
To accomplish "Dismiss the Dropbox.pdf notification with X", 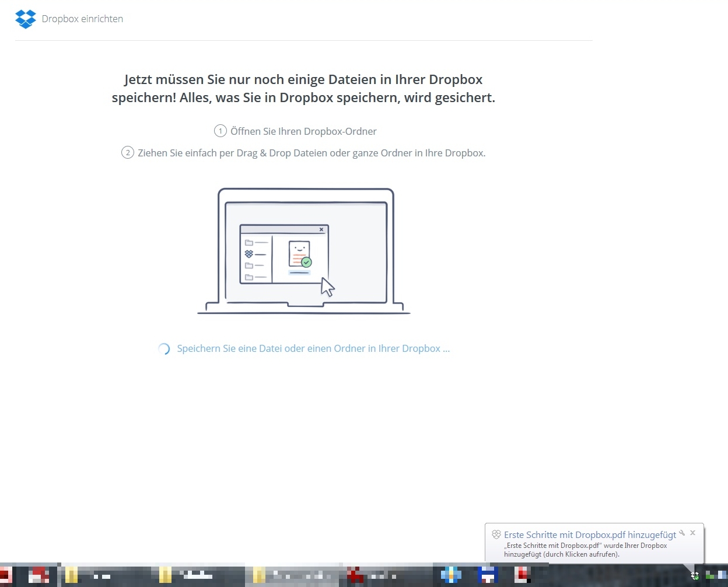I will pyautogui.click(x=692, y=533).
